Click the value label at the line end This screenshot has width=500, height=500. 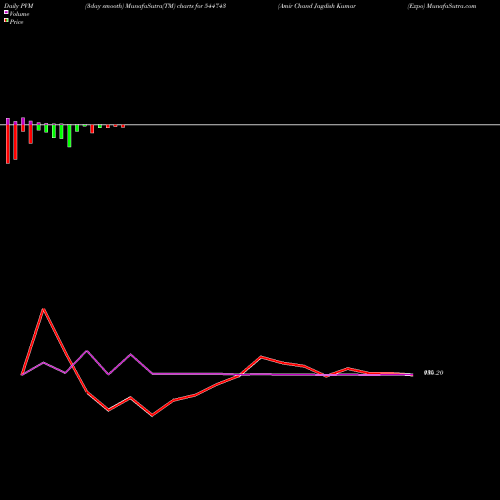[x=433, y=373]
